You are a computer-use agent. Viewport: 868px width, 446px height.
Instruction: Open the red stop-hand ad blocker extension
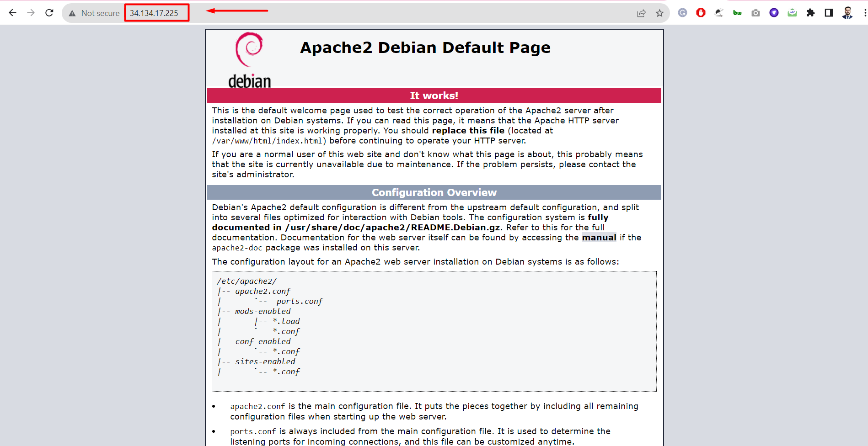[x=701, y=13]
